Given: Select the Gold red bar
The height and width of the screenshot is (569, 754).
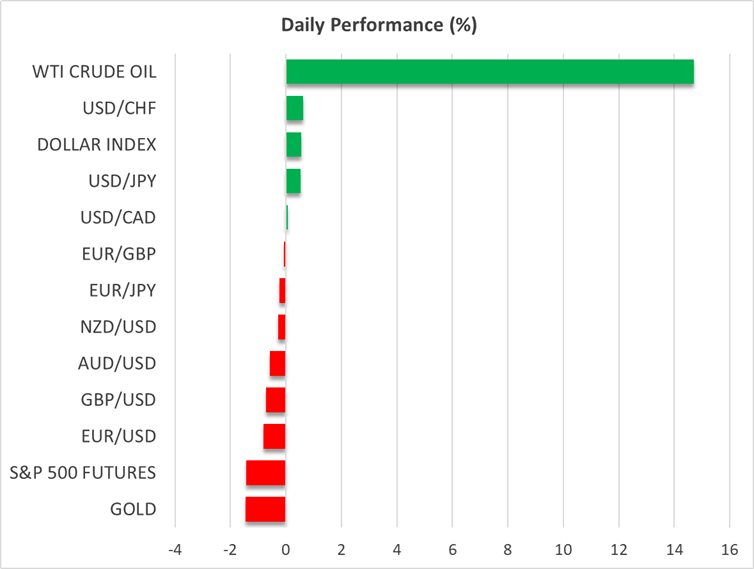Looking at the screenshot, I should click(x=266, y=509).
